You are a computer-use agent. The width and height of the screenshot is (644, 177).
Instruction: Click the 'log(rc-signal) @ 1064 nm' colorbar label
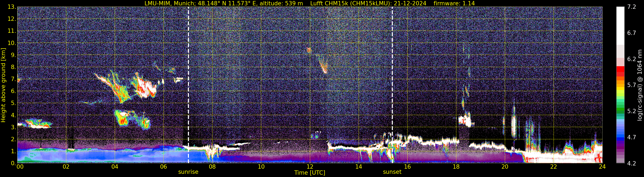640,85
